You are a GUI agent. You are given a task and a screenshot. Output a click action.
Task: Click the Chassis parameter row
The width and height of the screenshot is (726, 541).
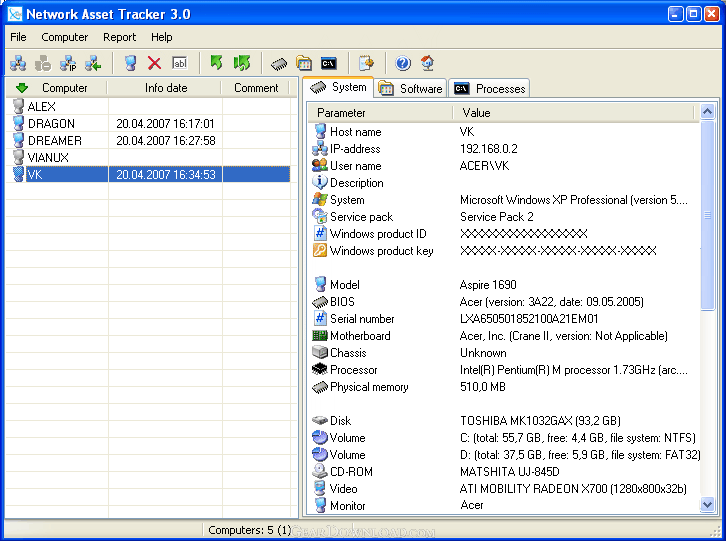(505, 353)
